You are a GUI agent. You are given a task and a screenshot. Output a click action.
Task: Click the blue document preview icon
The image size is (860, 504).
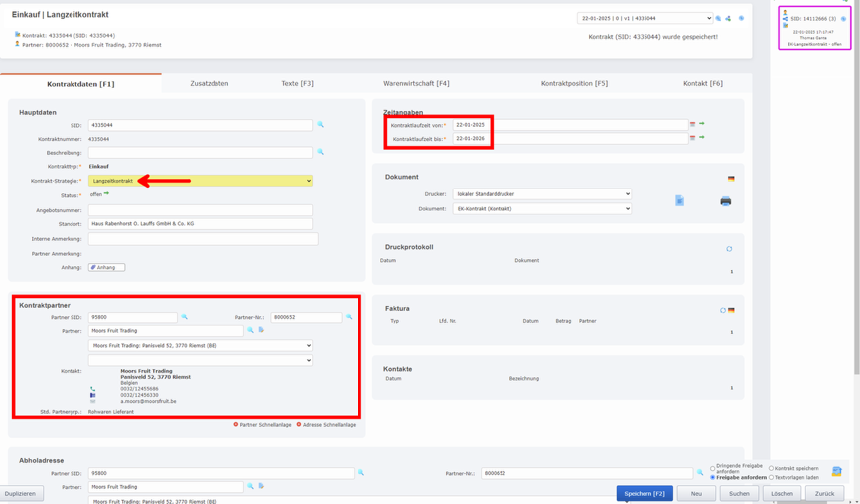[679, 201]
